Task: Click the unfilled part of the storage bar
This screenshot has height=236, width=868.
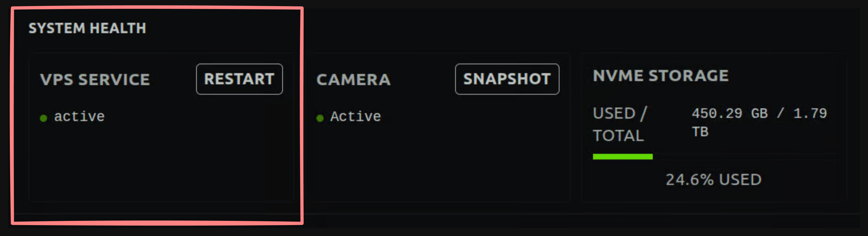Action: pos(745,157)
